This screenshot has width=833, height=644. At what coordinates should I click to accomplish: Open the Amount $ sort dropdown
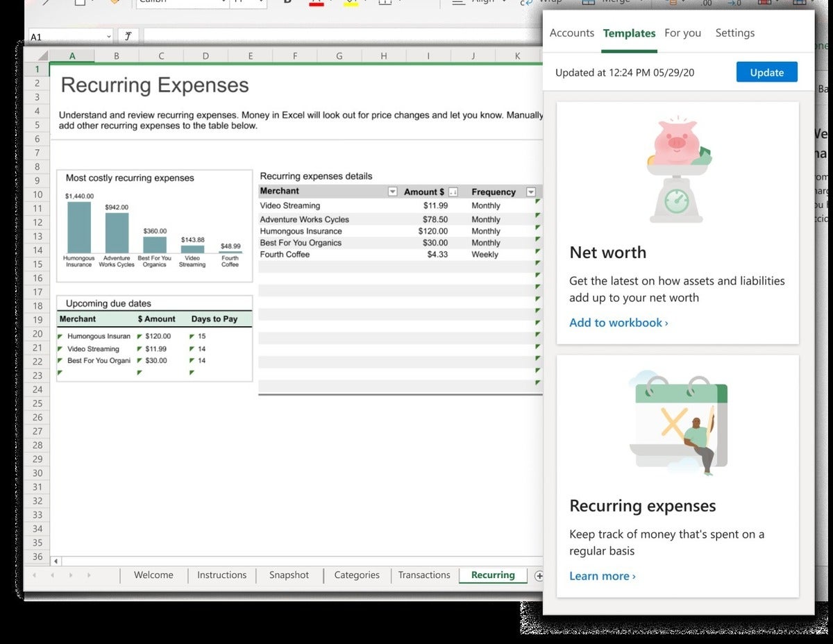coord(453,192)
